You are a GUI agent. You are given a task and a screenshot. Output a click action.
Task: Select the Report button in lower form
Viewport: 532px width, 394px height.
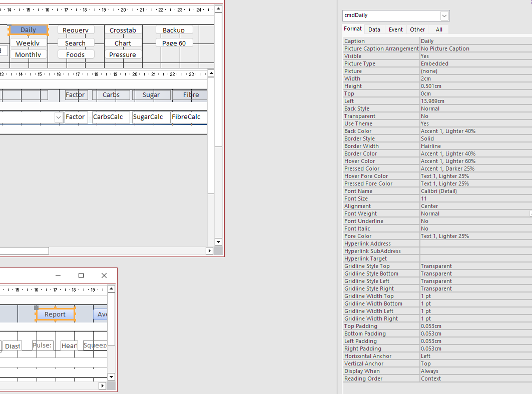pyautogui.click(x=55, y=314)
